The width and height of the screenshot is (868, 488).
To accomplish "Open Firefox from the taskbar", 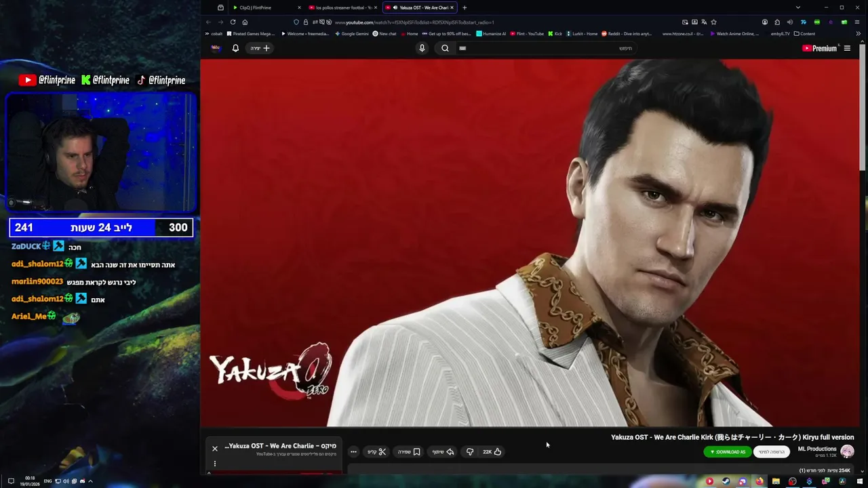I will point(759,481).
